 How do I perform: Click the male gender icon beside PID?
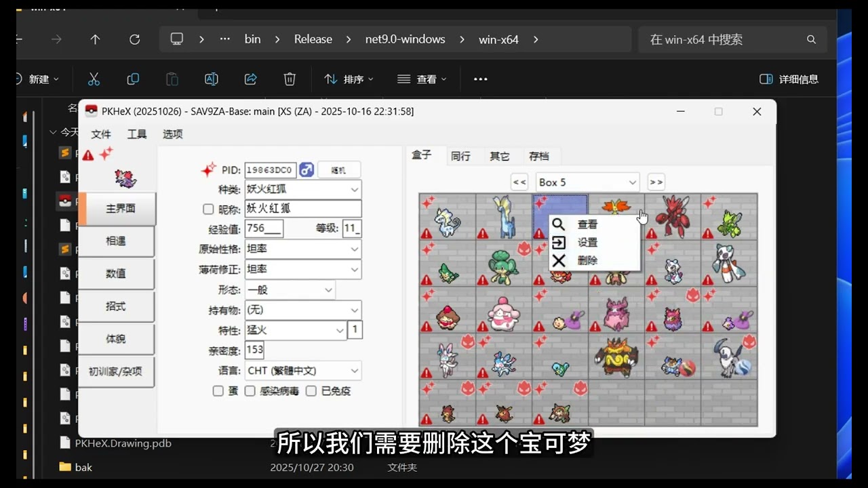pos(307,169)
